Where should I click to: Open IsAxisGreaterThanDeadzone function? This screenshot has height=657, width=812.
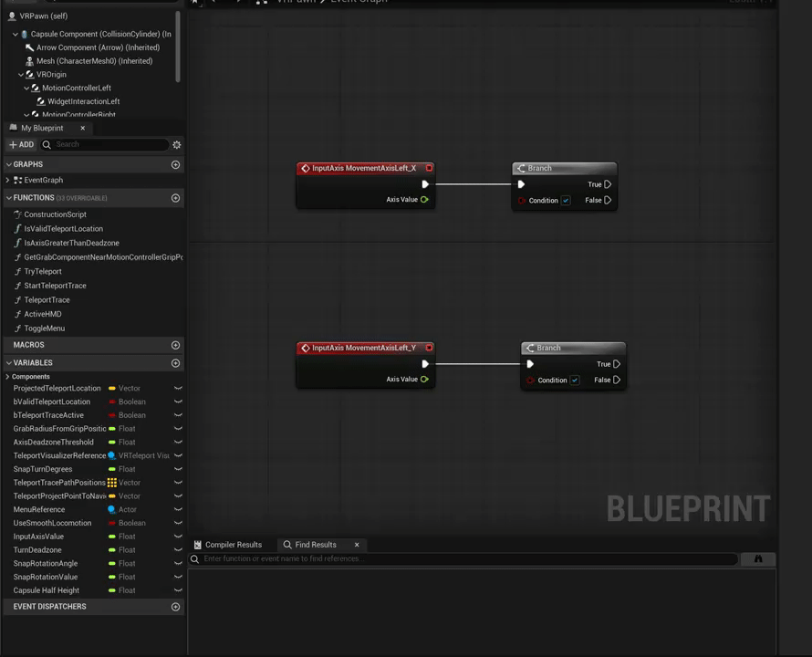click(x=71, y=243)
